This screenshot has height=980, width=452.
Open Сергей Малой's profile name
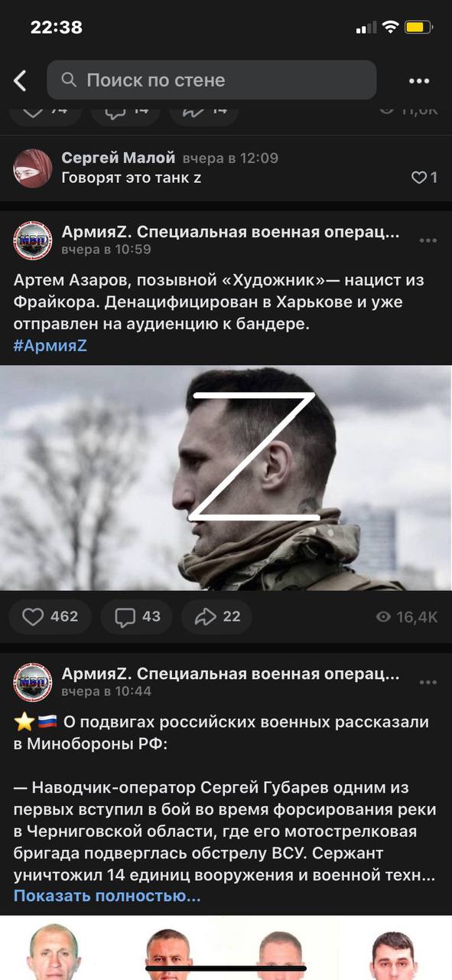pos(119,158)
